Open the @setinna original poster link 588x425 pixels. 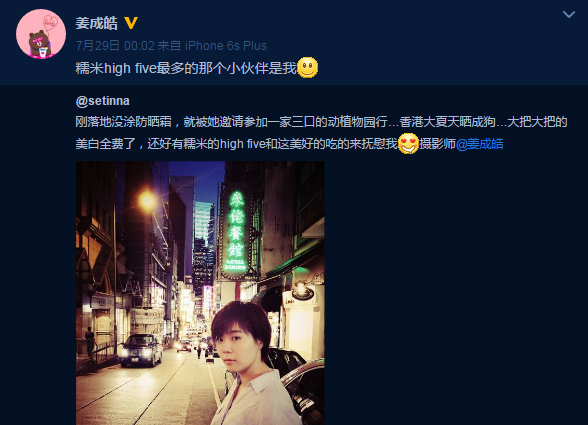coord(102,101)
